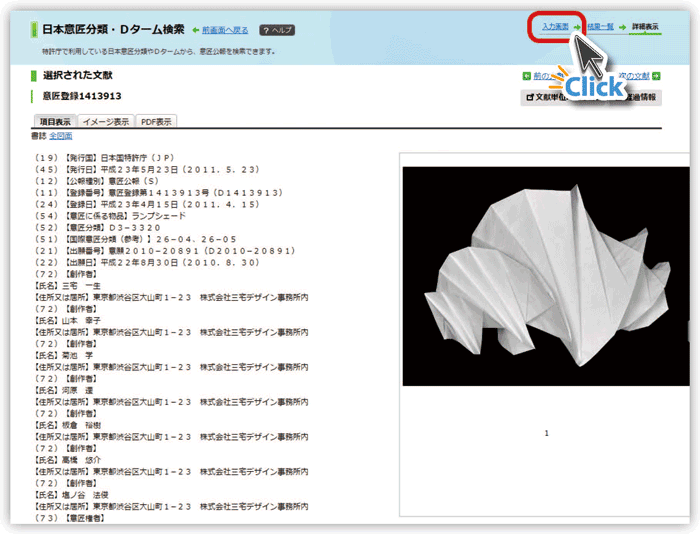Screen dimensions: 700x535
Task: Click the green back arrow beside 前画面へ戻る
Action: click(x=194, y=30)
